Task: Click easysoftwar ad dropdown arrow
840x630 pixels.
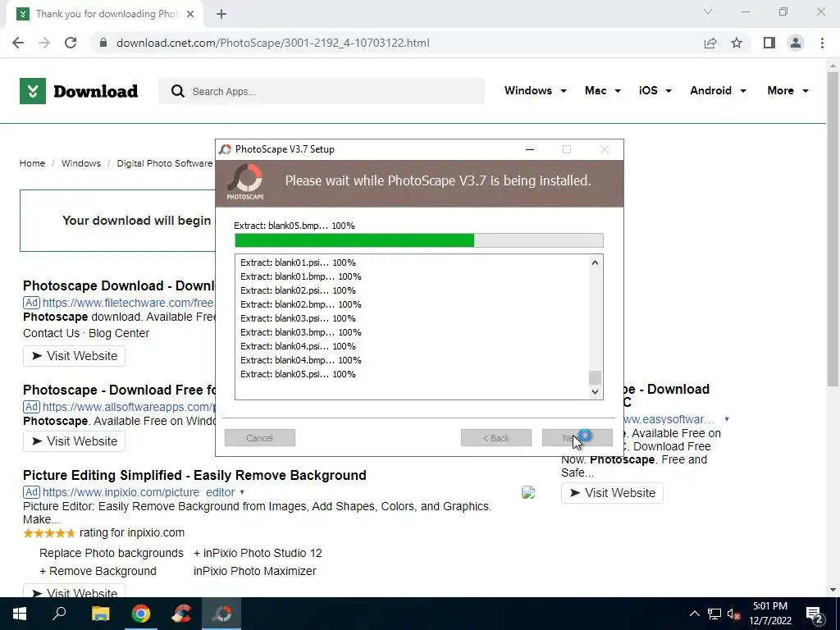Action: click(727, 419)
